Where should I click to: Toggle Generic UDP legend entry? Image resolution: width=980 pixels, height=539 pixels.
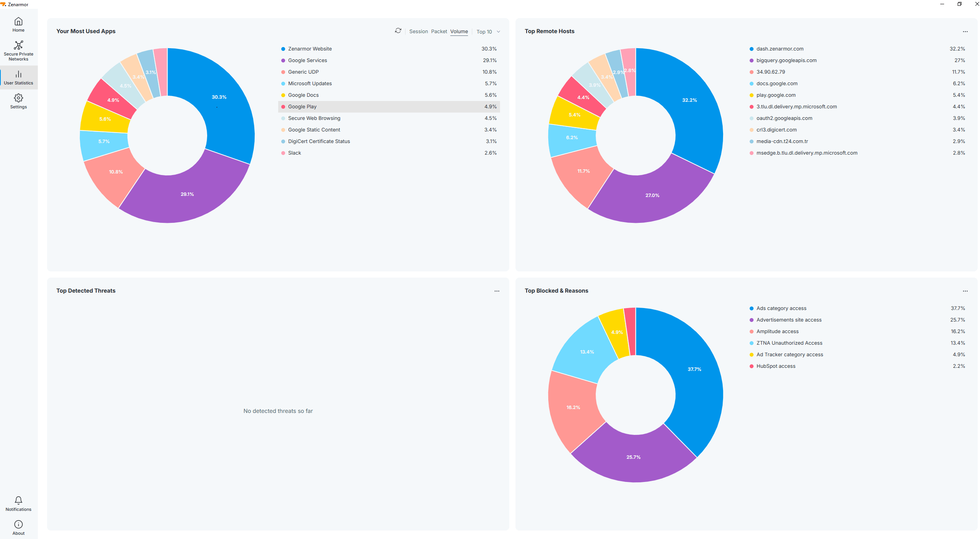pyautogui.click(x=389, y=72)
